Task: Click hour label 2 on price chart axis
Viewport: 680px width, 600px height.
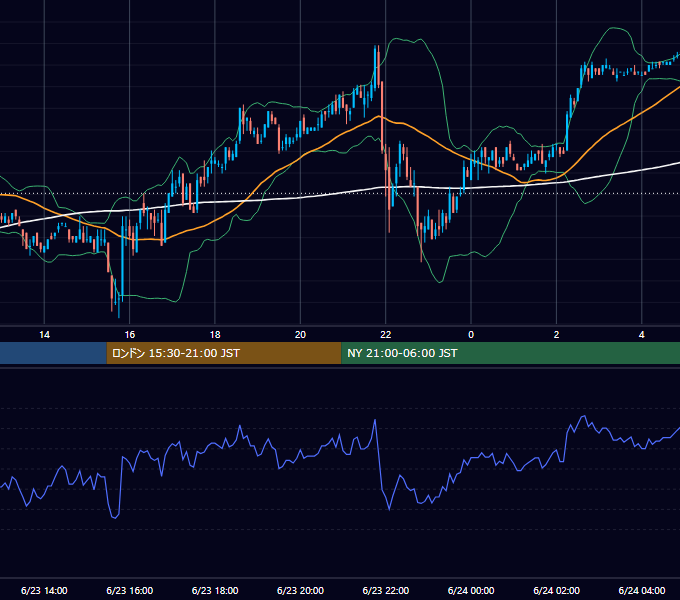Action: 556,335
